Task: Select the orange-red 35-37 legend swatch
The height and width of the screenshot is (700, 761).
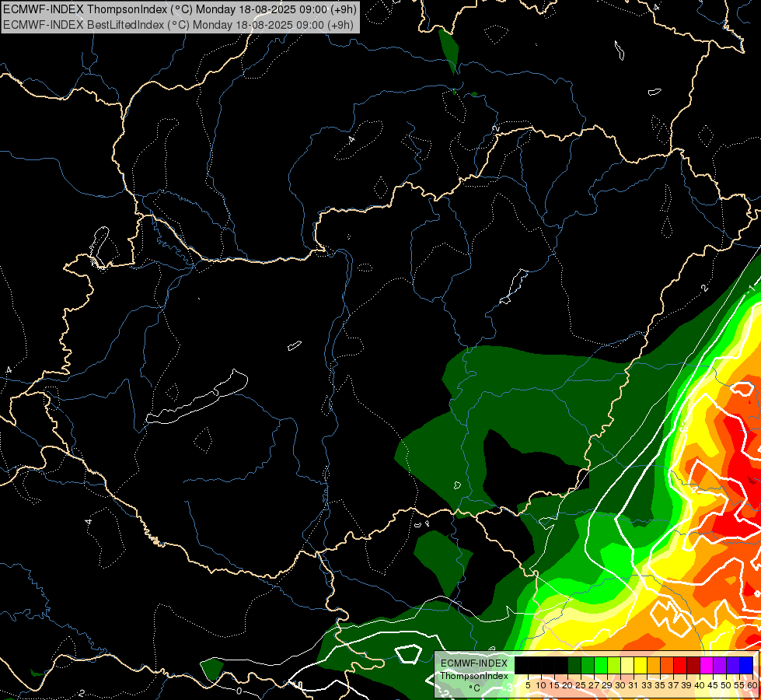Action: [667, 665]
